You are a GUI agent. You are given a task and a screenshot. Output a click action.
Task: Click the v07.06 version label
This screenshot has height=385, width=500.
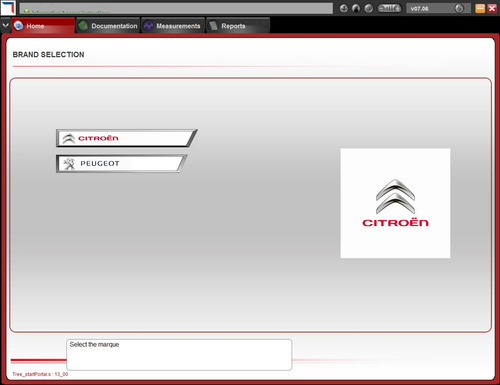pyautogui.click(x=419, y=9)
